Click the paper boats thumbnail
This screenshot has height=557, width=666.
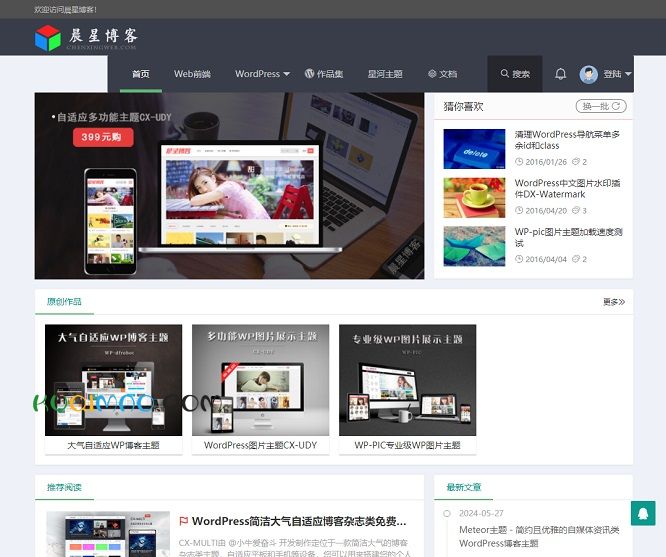[474, 246]
